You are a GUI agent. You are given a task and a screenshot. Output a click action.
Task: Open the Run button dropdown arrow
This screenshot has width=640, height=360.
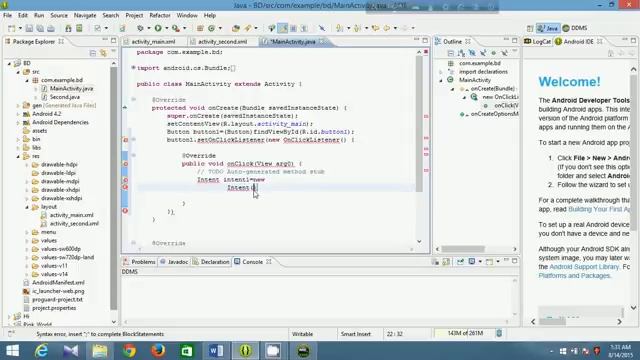166,28
